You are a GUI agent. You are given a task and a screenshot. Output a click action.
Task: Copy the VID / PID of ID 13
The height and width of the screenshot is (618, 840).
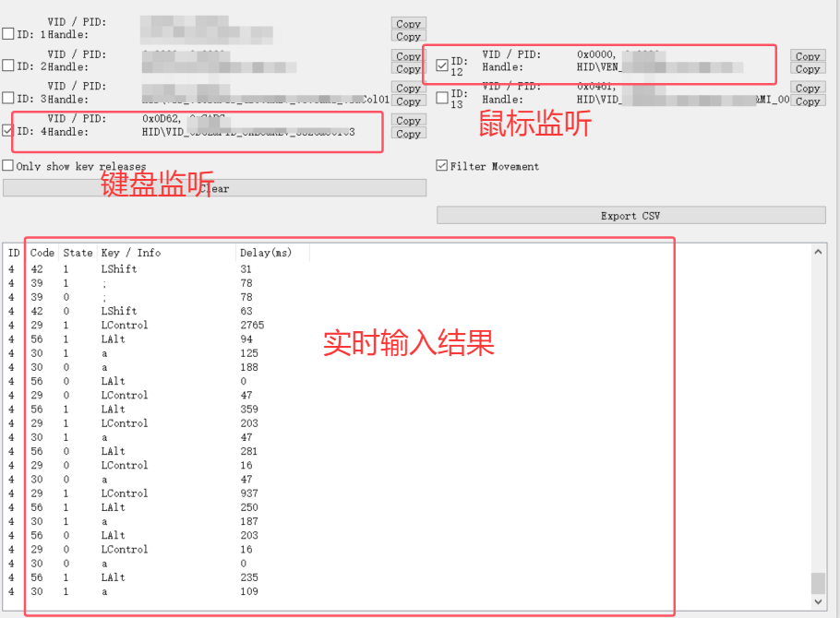(808, 88)
